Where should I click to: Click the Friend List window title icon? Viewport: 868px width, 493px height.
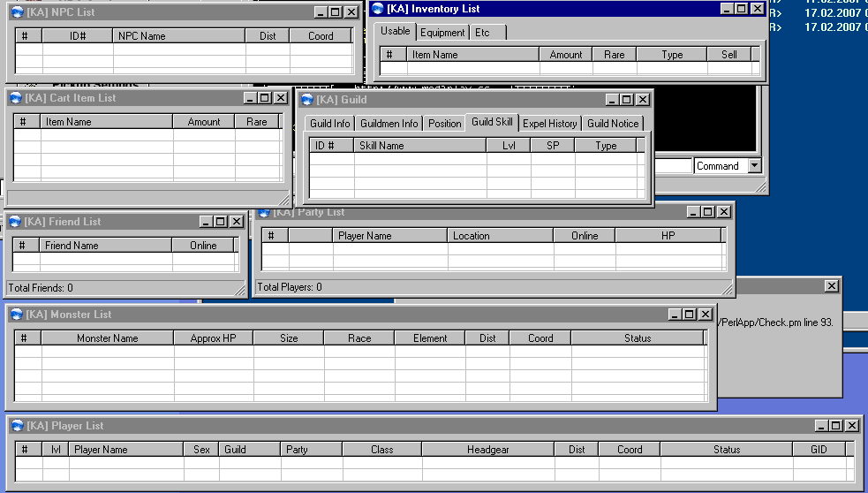[15, 222]
